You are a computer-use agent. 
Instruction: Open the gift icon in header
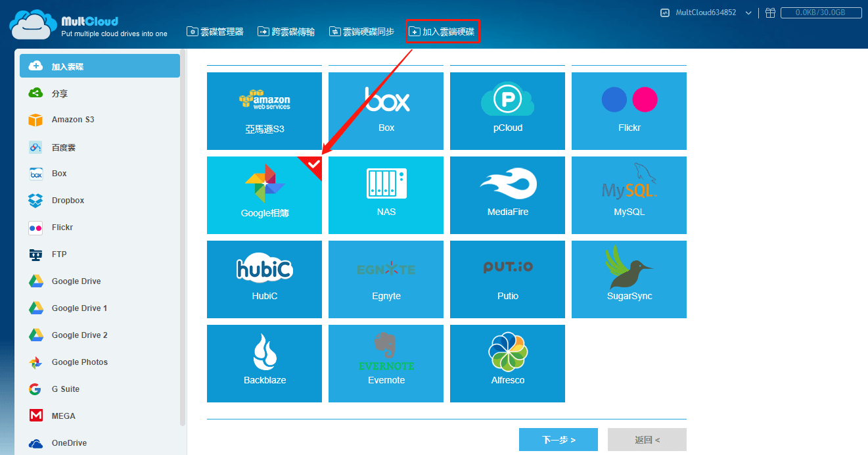[x=770, y=12]
